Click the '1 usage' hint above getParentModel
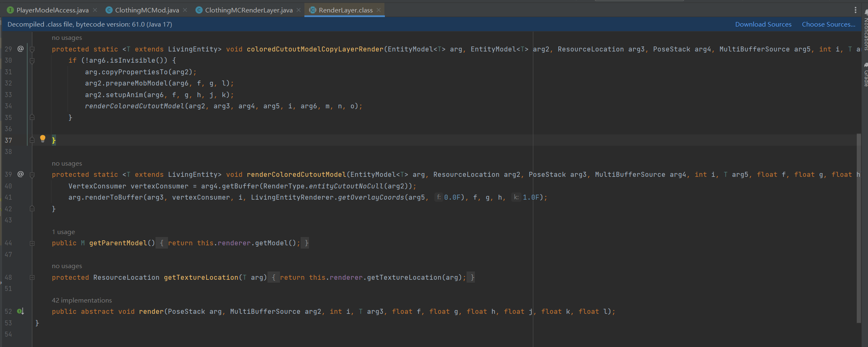 [x=63, y=232]
